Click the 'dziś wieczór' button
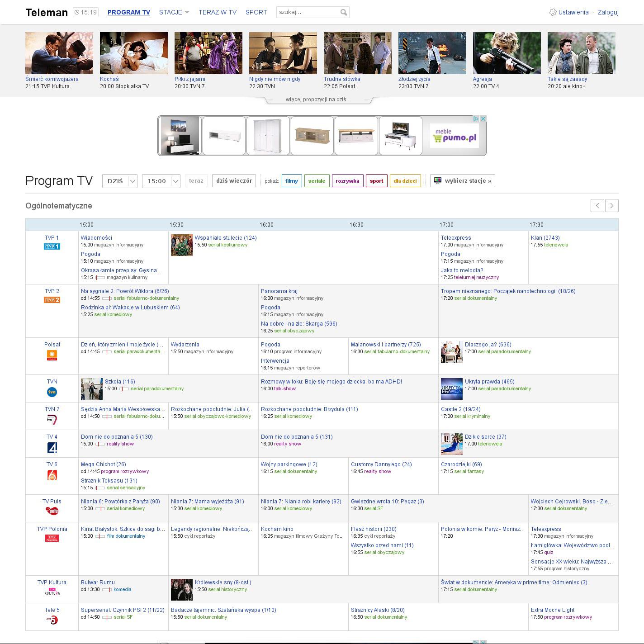This screenshot has width=644, height=644. tap(234, 181)
